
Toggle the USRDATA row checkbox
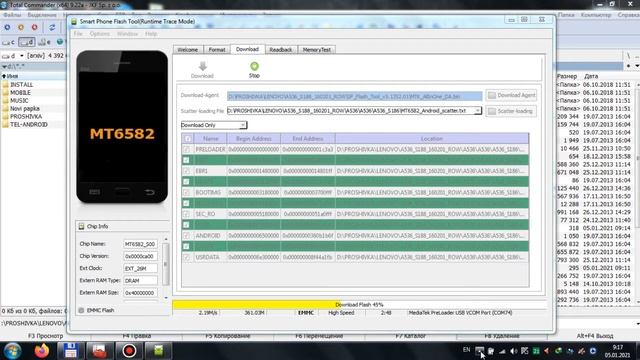click(x=187, y=257)
